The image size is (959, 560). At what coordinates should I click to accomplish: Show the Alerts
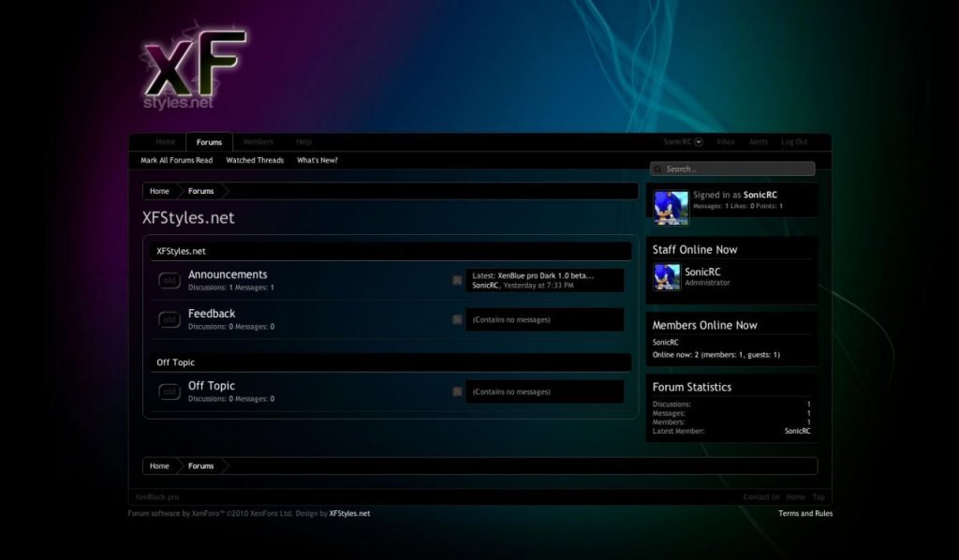tap(759, 141)
